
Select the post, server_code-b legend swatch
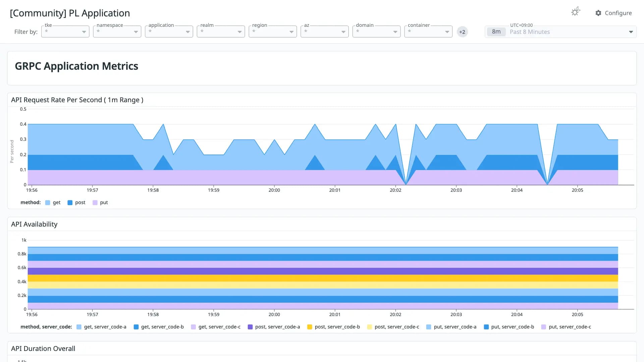pos(310,327)
